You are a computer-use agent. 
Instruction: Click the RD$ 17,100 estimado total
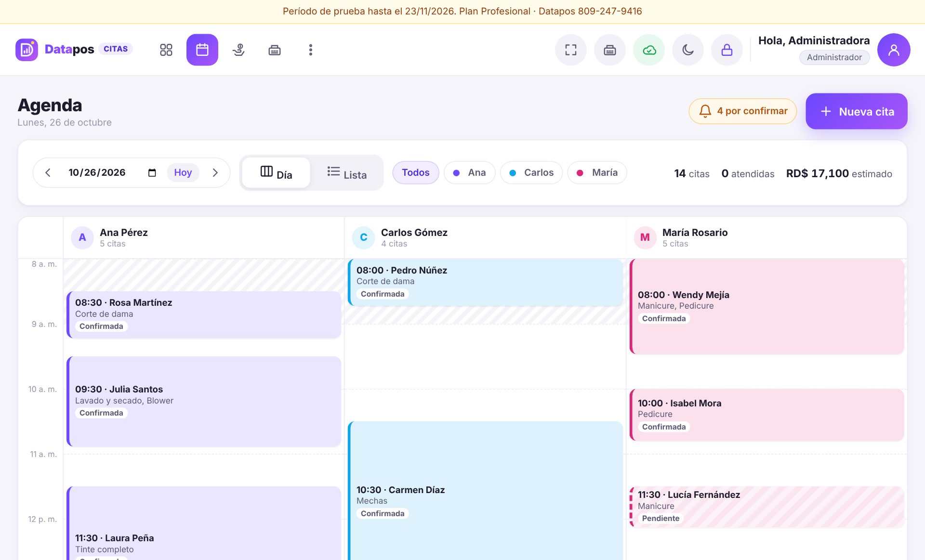(x=839, y=173)
